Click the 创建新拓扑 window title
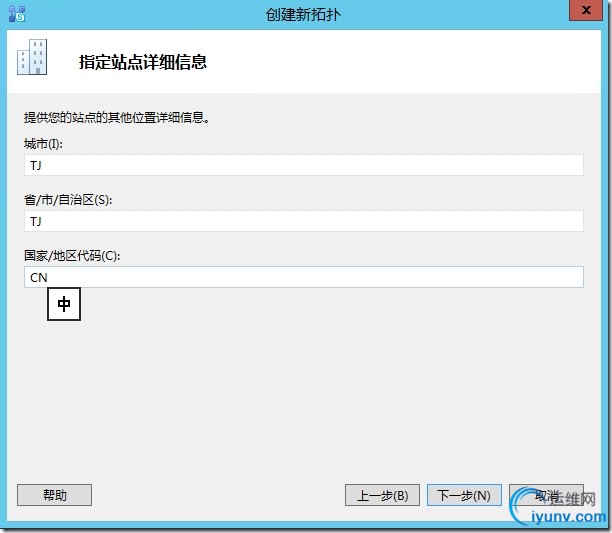This screenshot has height=533, width=612. (303, 15)
